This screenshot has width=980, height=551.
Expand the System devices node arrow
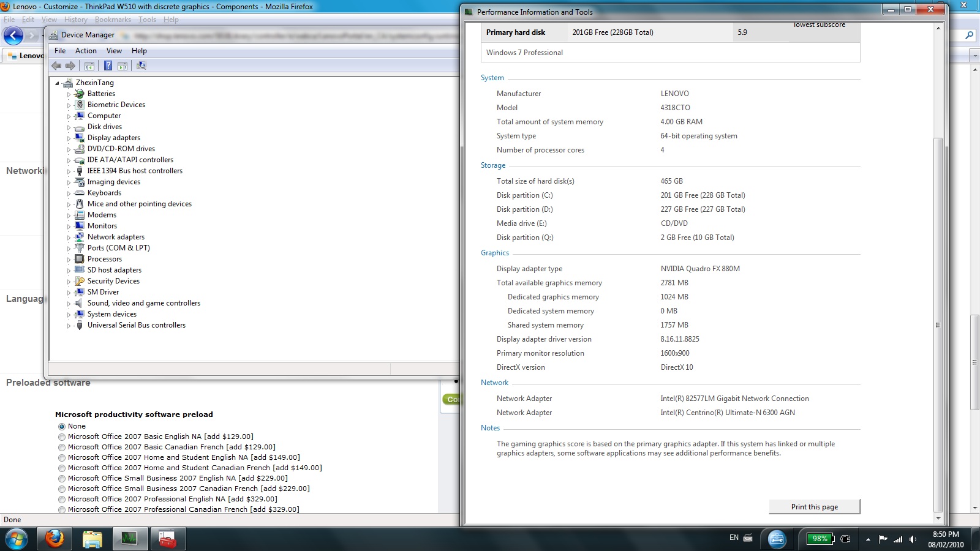click(69, 315)
